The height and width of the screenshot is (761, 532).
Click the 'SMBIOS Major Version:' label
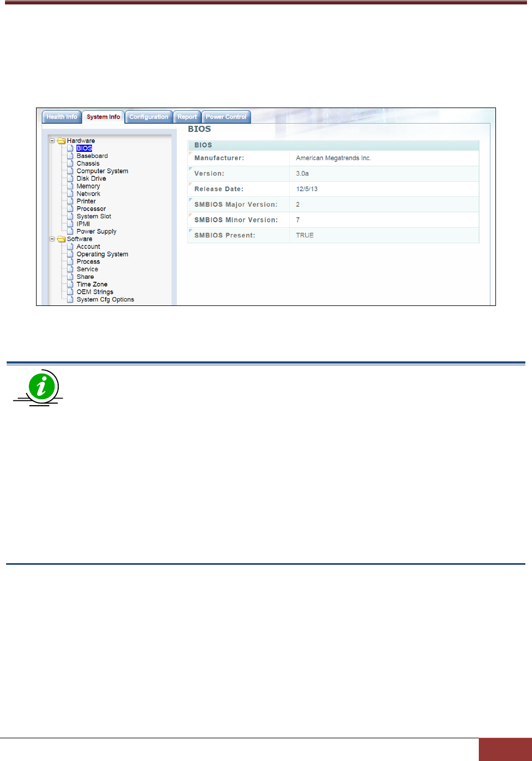[236, 205]
